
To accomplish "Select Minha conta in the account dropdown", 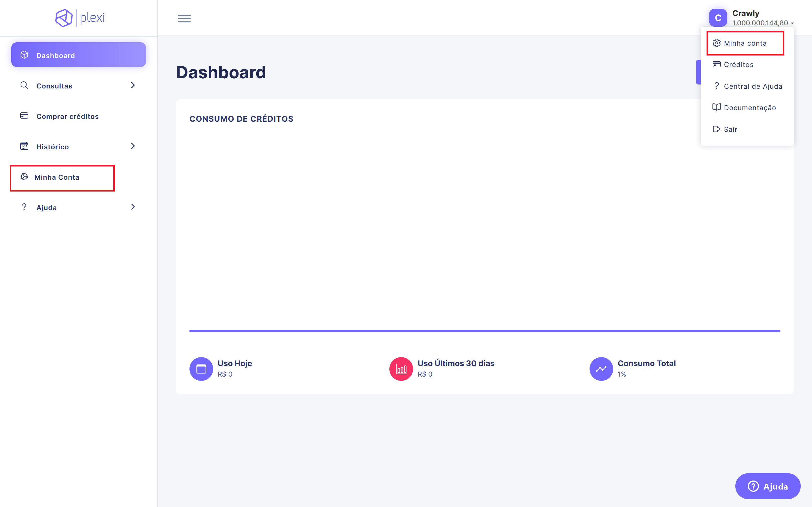I will tap(745, 43).
